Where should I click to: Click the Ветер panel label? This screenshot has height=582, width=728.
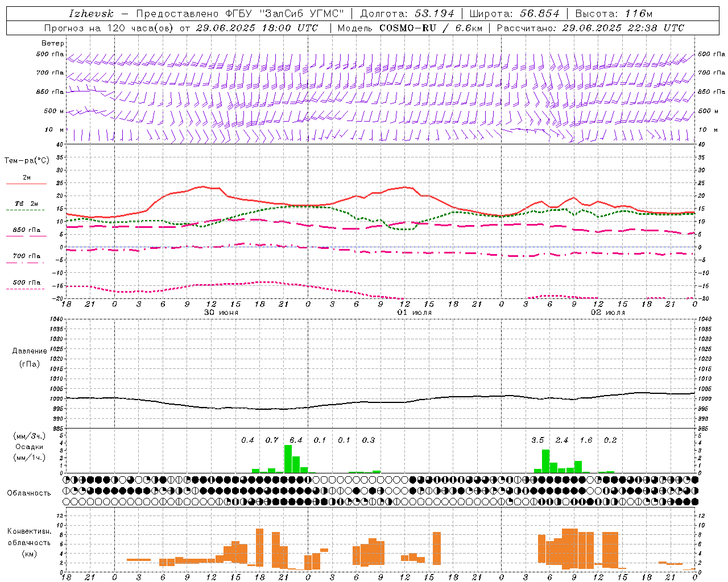[x=53, y=43]
